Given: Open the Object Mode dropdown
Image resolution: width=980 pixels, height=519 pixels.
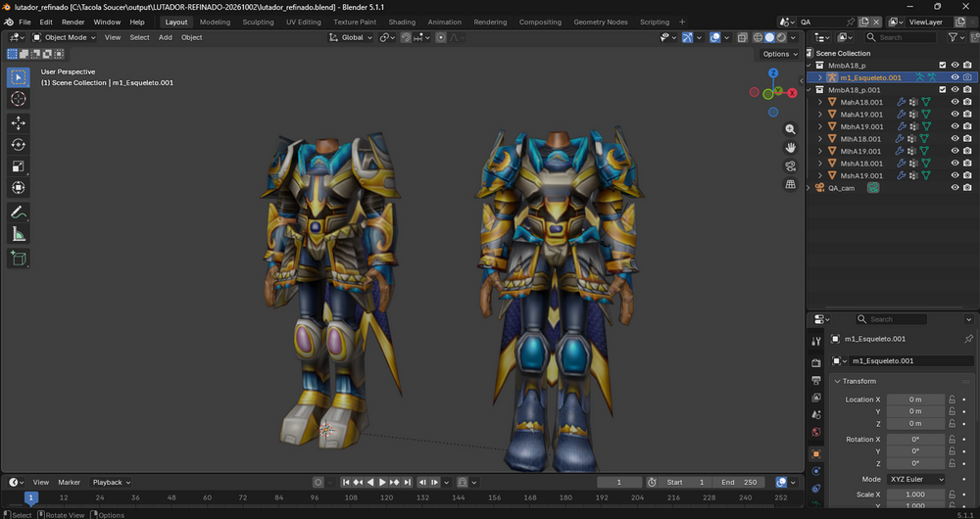Looking at the screenshot, I should [65, 37].
